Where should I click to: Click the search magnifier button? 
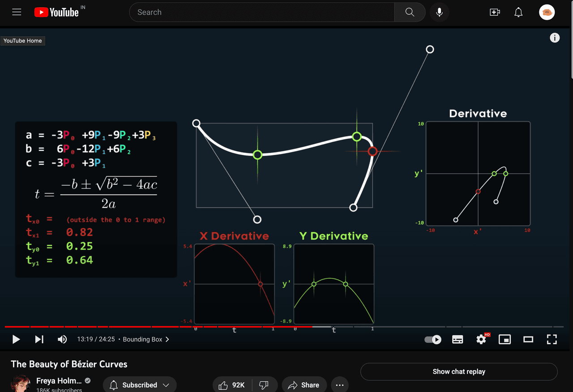410,12
